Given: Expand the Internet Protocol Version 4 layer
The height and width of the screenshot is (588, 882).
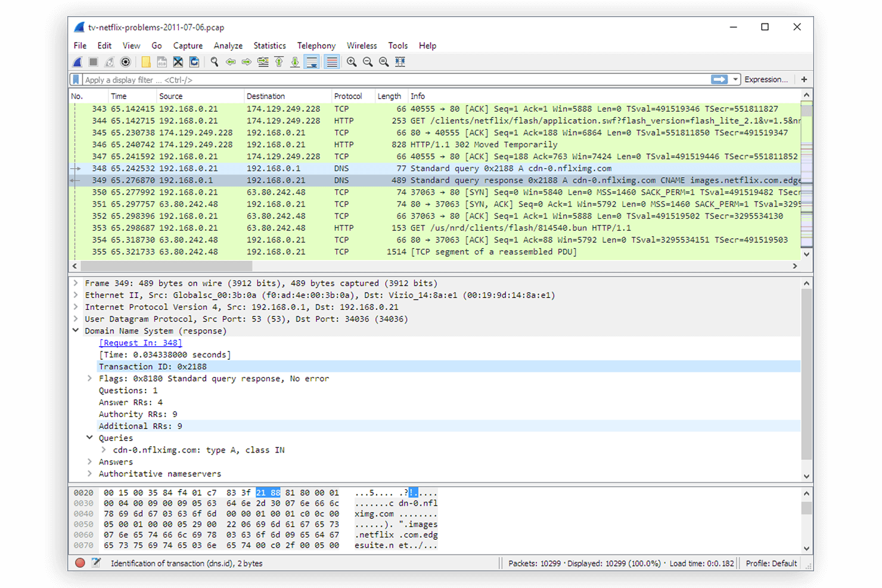Looking at the screenshot, I should pyautogui.click(x=76, y=307).
